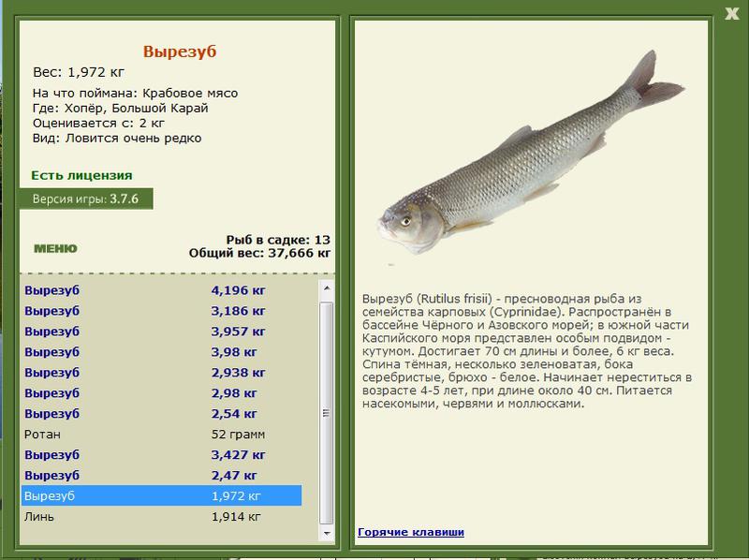The image size is (749, 560).
Task: Select the Линь 1,914 кг entry
Action: tap(161, 516)
